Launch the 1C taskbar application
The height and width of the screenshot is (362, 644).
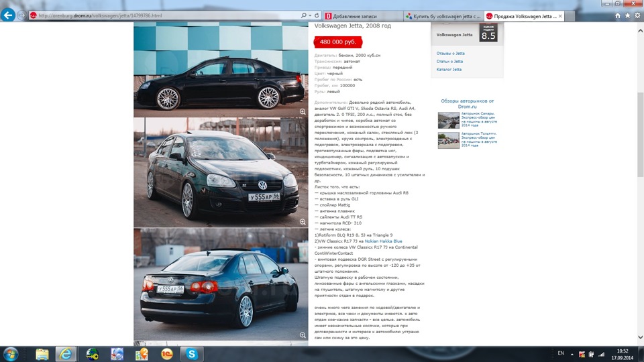point(167,354)
